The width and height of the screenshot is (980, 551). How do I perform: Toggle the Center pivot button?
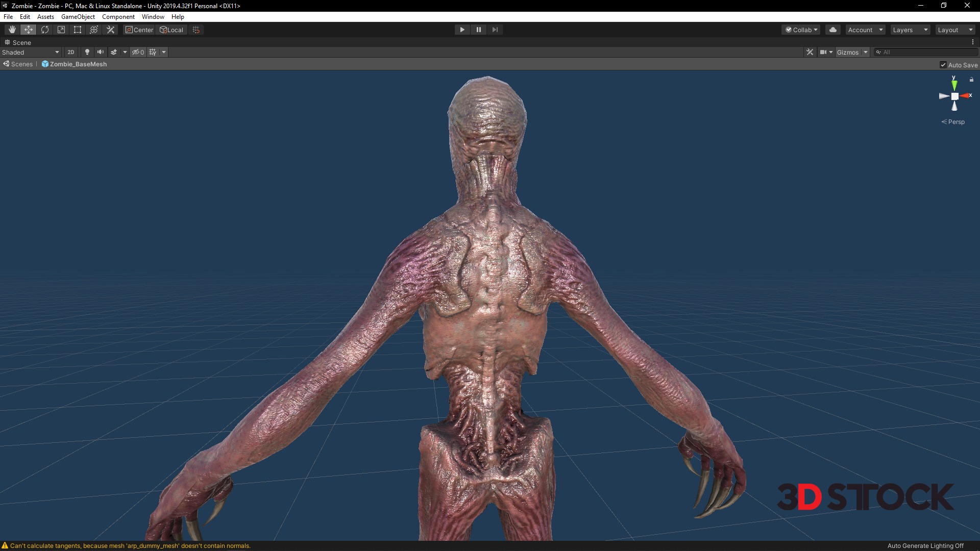pyautogui.click(x=139, y=30)
